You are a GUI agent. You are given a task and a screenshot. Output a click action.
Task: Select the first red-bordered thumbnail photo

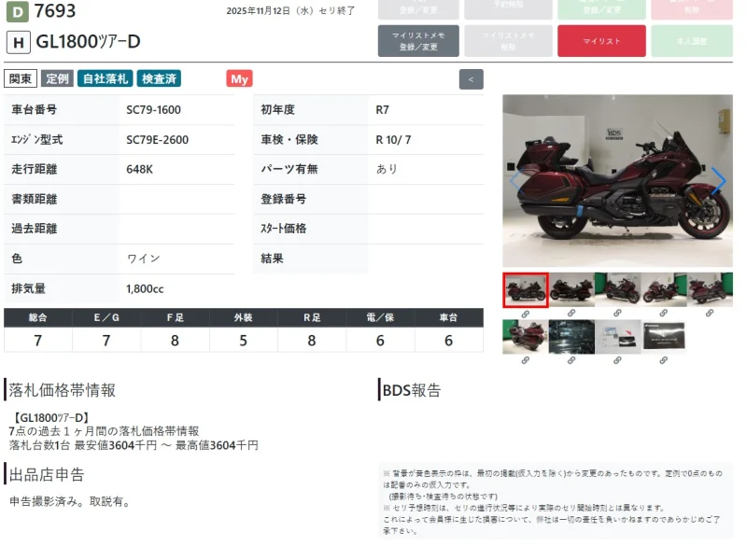[x=526, y=289]
